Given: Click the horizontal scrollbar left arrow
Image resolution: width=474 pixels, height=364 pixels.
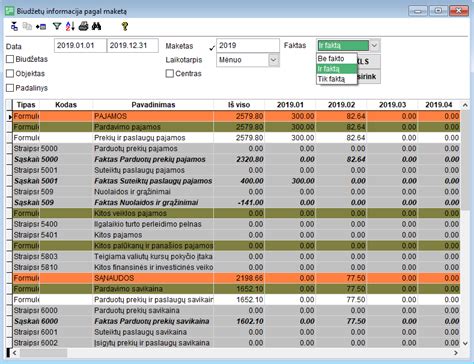Looking at the screenshot, I should [x=15, y=353].
